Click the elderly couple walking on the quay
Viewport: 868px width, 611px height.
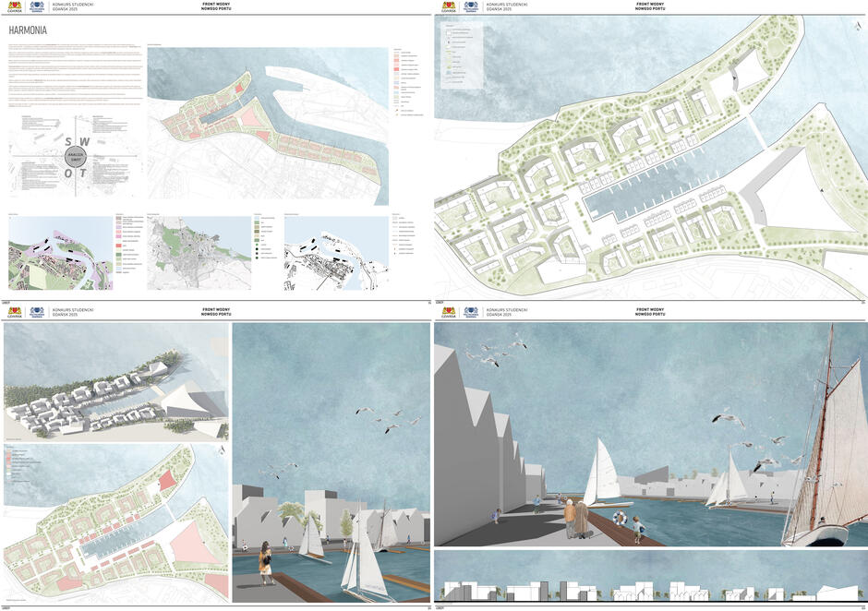576,517
